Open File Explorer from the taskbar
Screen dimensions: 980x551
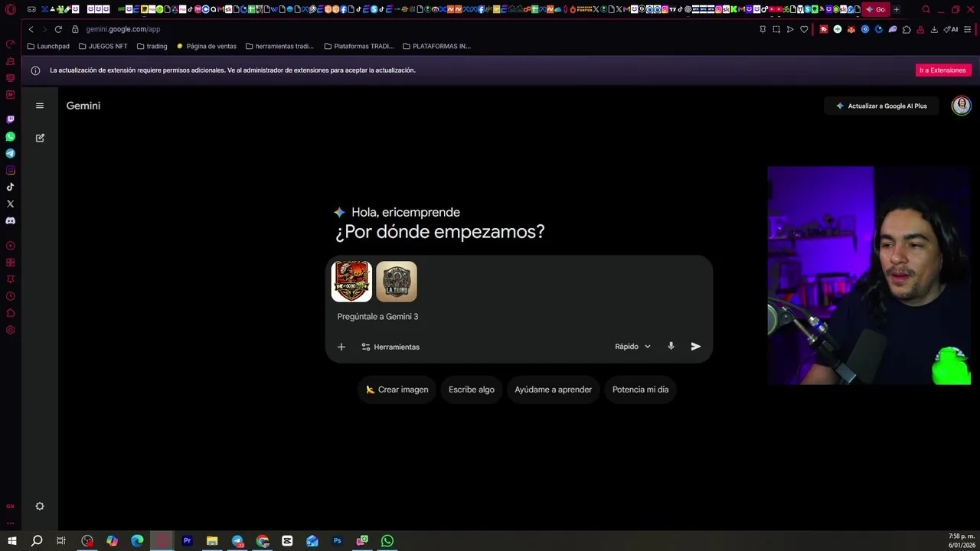point(212,541)
